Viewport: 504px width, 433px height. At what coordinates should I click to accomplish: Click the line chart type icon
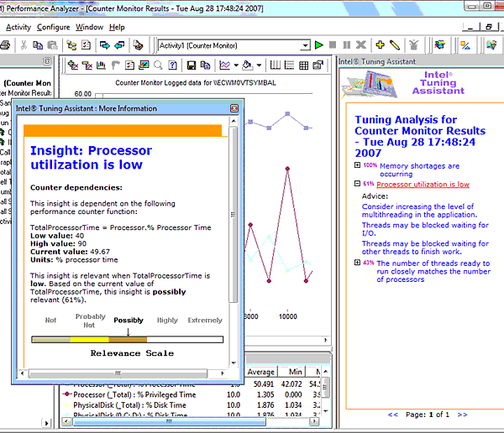coord(224,65)
